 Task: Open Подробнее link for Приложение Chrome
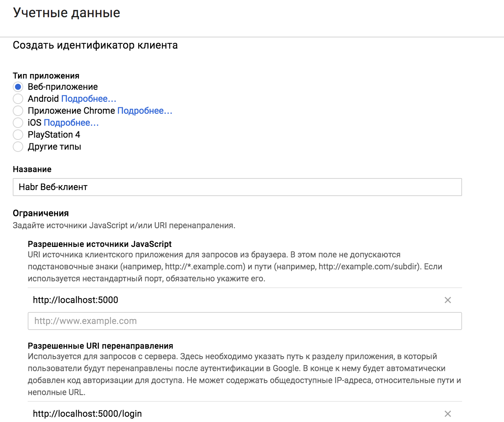click(x=145, y=111)
